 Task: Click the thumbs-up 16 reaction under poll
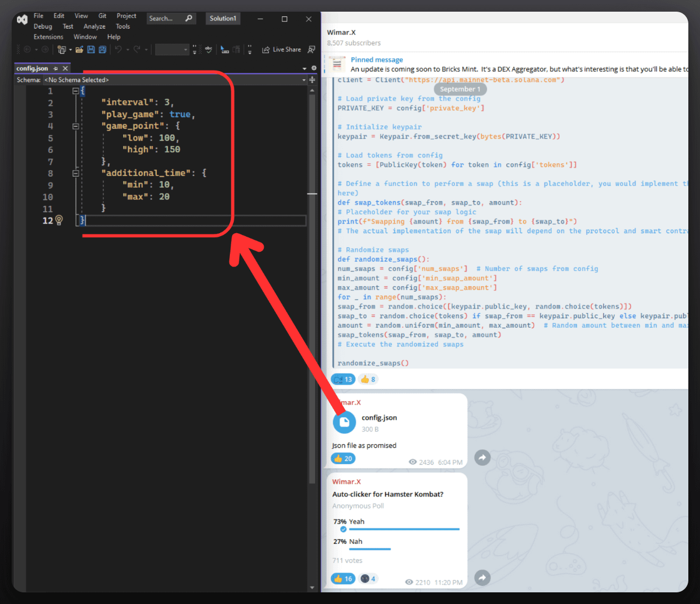click(x=343, y=578)
